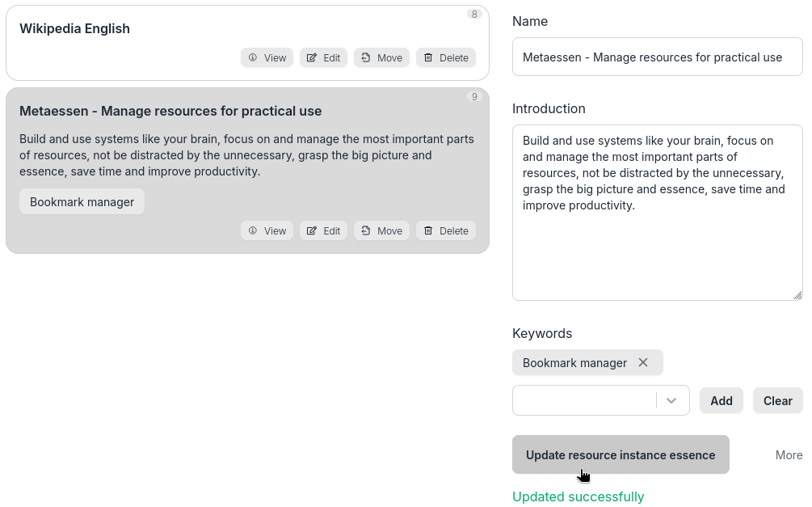
Task: Focus the Name text field
Action: [658, 57]
